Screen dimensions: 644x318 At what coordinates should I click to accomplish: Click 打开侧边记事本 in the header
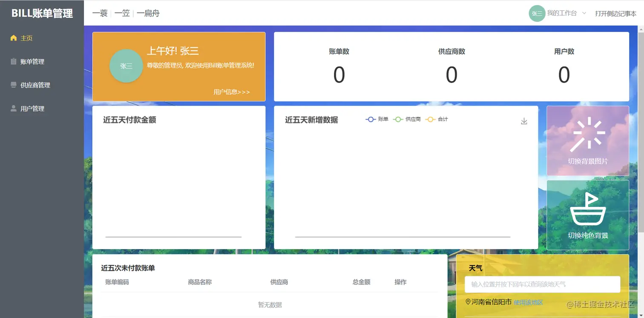pos(615,14)
